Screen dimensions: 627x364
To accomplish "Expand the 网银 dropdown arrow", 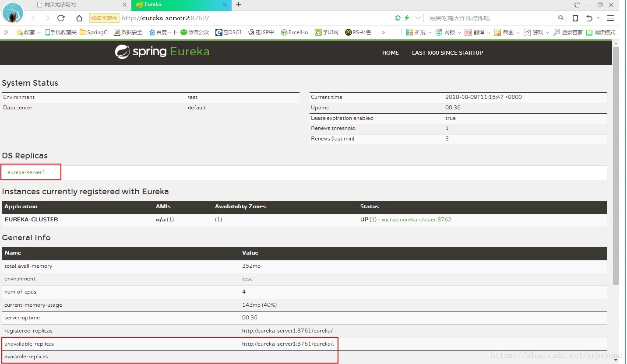I will (x=459, y=32).
